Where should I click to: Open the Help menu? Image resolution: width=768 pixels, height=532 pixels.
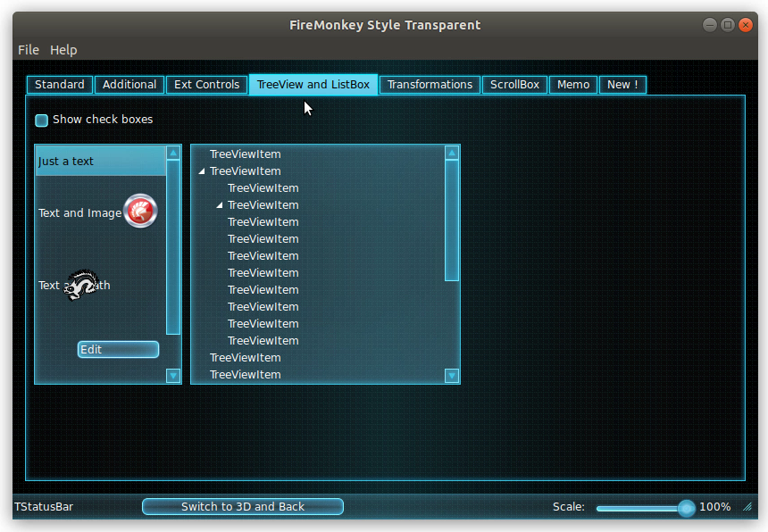[63, 50]
